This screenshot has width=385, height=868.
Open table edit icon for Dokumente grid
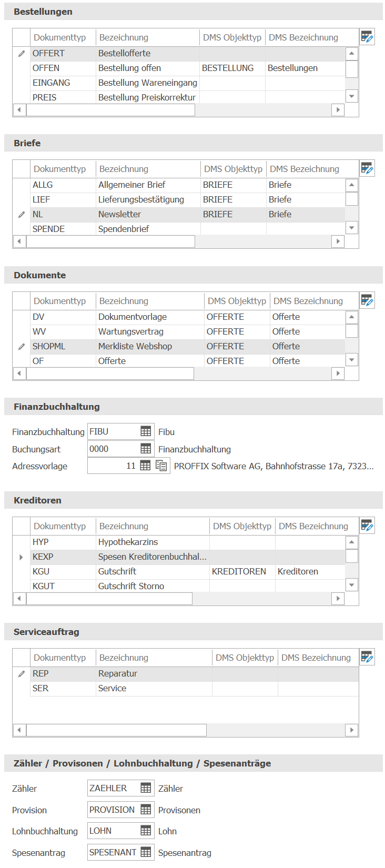pyautogui.click(x=367, y=300)
